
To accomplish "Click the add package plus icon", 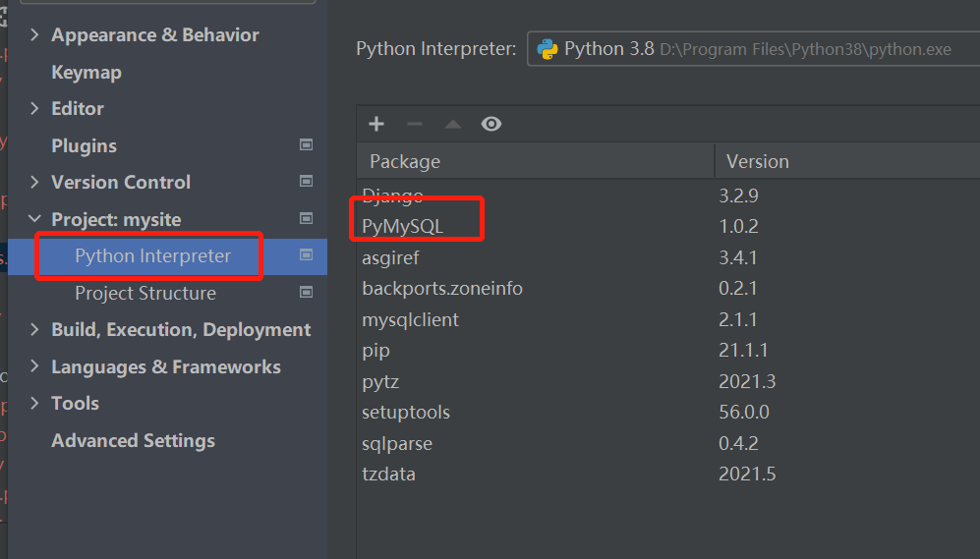I will point(376,124).
